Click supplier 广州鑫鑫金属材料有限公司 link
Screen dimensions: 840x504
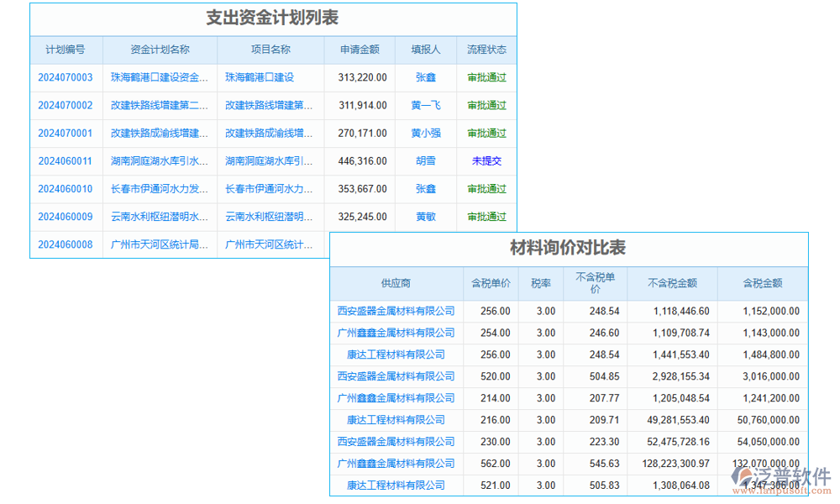398,333
